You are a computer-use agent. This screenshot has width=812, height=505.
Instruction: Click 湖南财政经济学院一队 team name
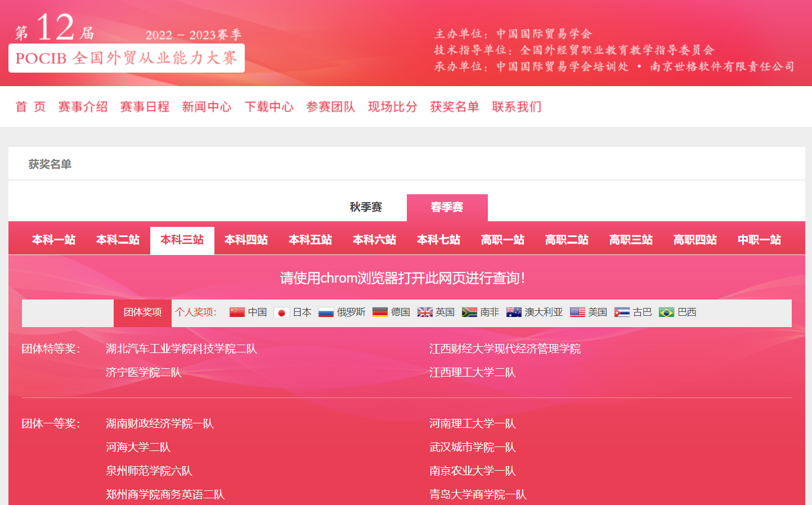(160, 424)
